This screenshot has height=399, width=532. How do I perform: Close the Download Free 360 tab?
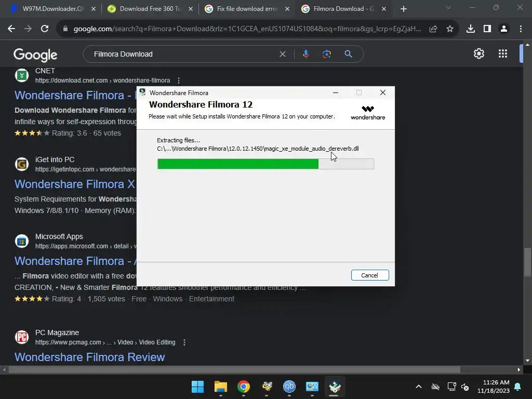[191, 9]
